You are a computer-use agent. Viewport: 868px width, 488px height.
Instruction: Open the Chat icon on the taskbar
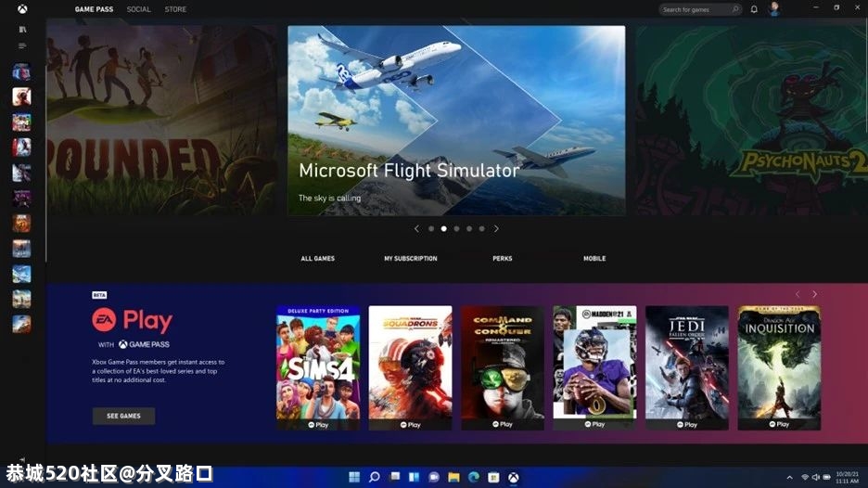(434, 477)
